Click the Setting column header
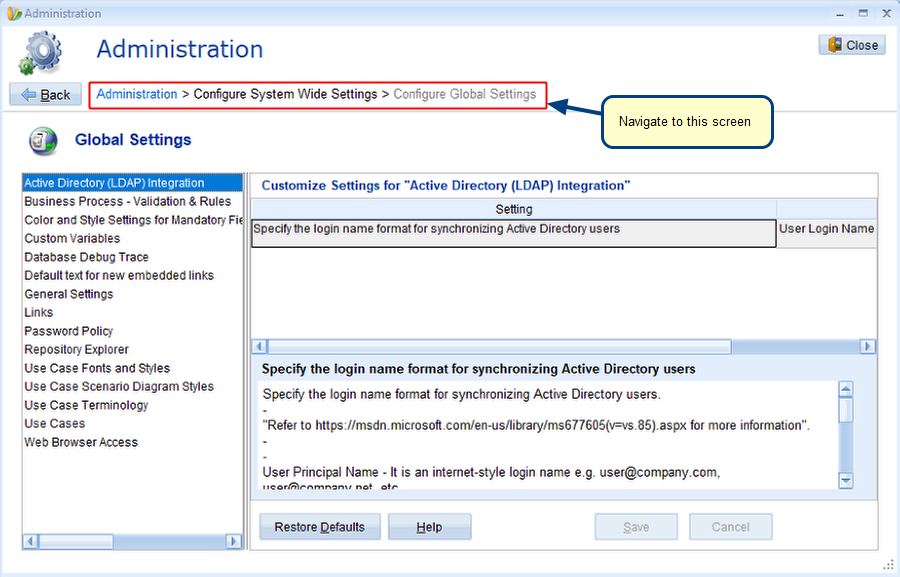The width and height of the screenshot is (900, 577). (x=513, y=209)
